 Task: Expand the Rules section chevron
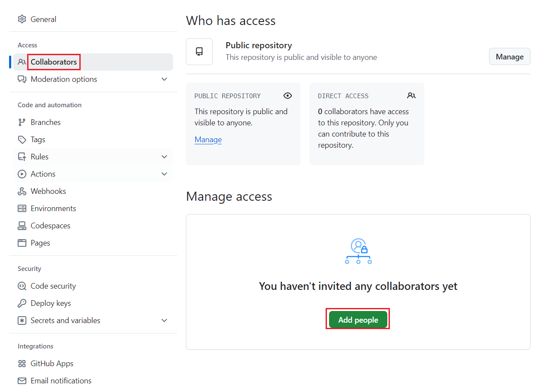[164, 157]
